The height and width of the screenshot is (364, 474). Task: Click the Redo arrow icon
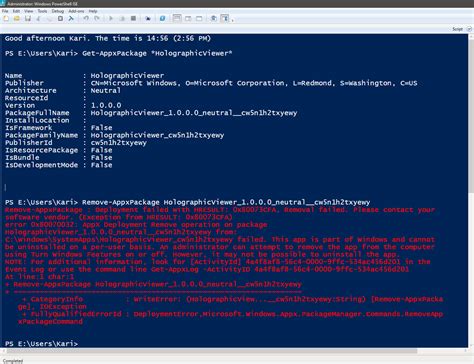point(97,18)
